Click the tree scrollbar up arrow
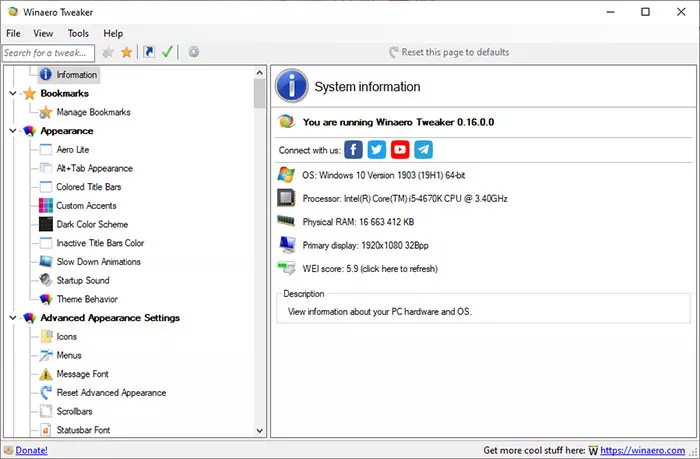The height and width of the screenshot is (459, 700). coord(260,72)
